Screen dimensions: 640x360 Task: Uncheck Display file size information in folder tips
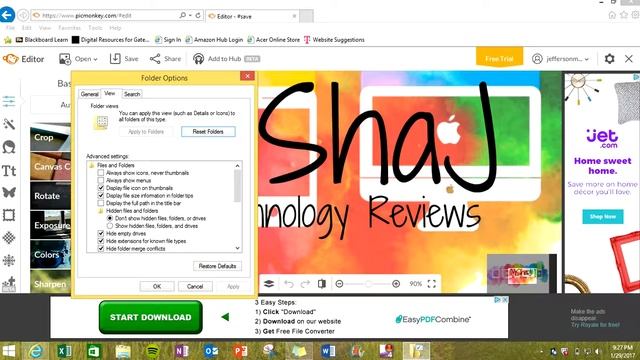coord(101,196)
